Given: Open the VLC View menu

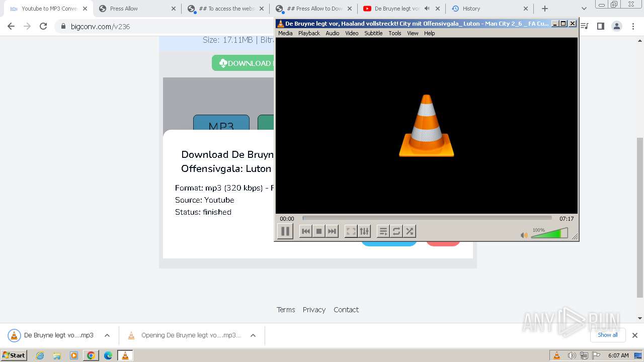Looking at the screenshot, I should [x=413, y=33].
